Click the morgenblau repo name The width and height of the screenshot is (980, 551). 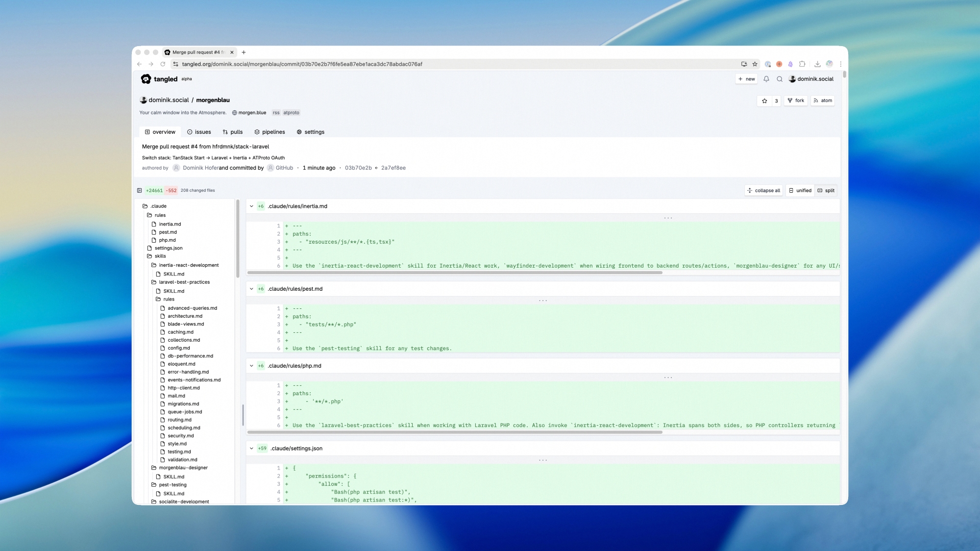pos(213,100)
